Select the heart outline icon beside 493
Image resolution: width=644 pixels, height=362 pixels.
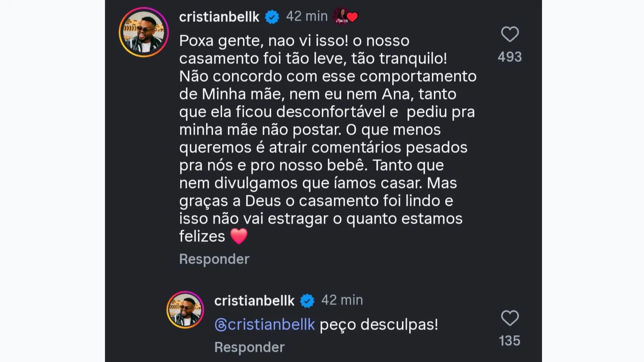tap(509, 35)
